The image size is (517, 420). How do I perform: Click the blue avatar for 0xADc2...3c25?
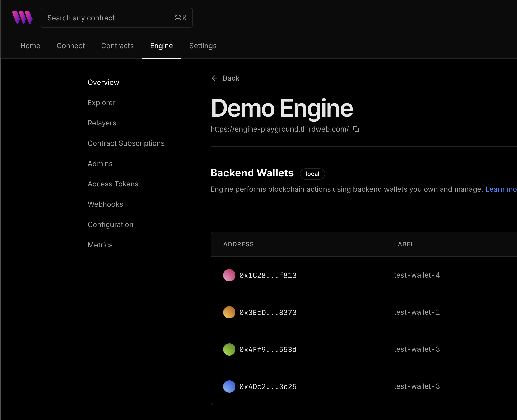point(229,386)
